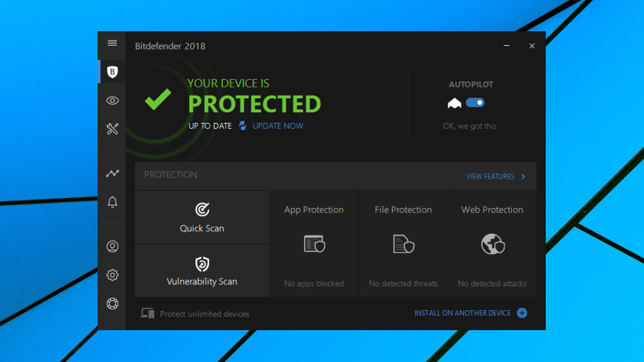This screenshot has width=644, height=362.
Task: Click the File Protection document-shield icon
Action: tap(403, 244)
